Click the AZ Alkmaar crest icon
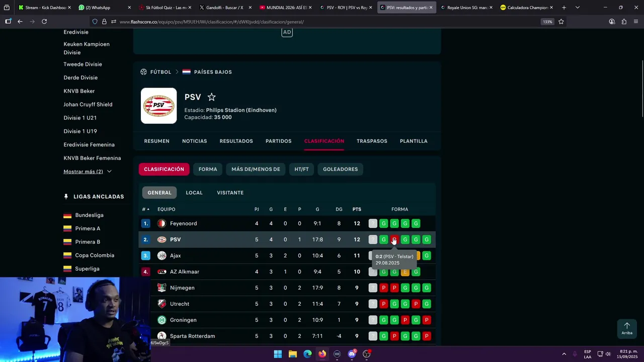The image size is (644, 362). (x=162, y=271)
